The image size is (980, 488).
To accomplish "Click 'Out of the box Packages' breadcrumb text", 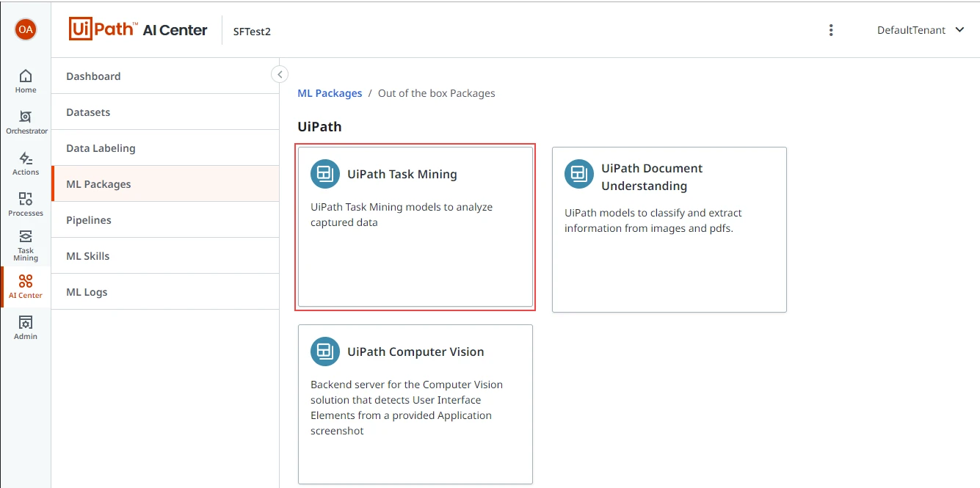I will click(437, 93).
